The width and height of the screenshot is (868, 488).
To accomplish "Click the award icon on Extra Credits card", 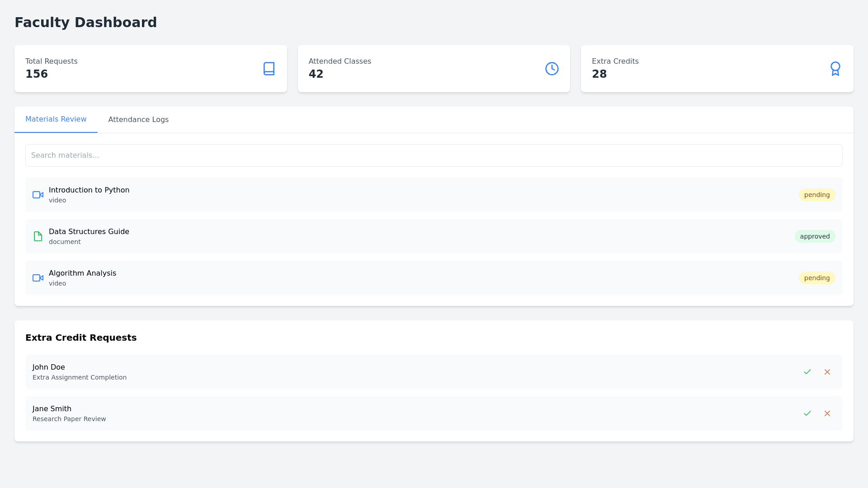I will coord(835,69).
